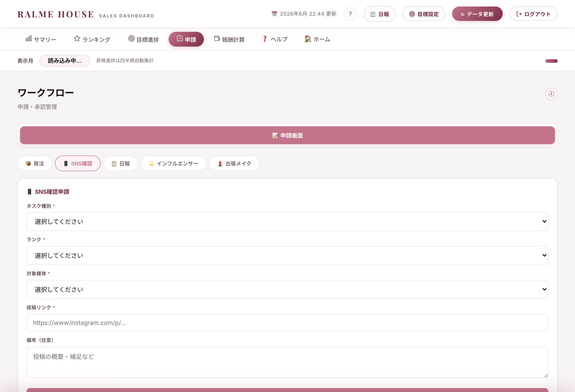575x392 pixels.
Task: Click データ更新 refresh button
Action: tap(477, 14)
